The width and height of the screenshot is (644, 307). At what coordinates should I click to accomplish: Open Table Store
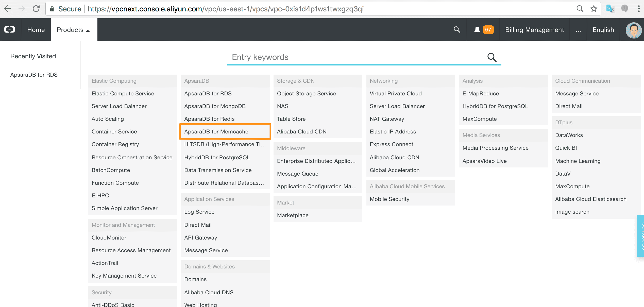(291, 119)
